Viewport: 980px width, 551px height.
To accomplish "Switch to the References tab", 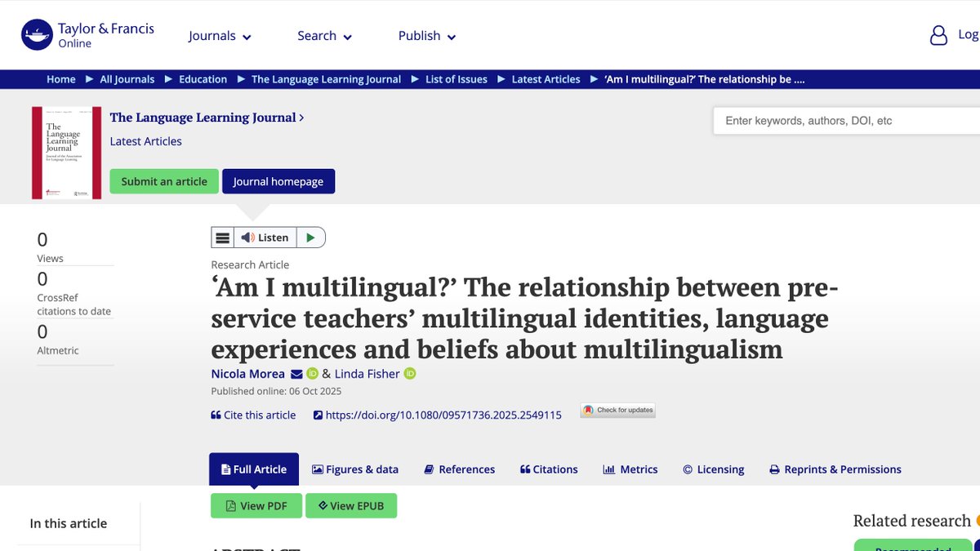I will 459,469.
